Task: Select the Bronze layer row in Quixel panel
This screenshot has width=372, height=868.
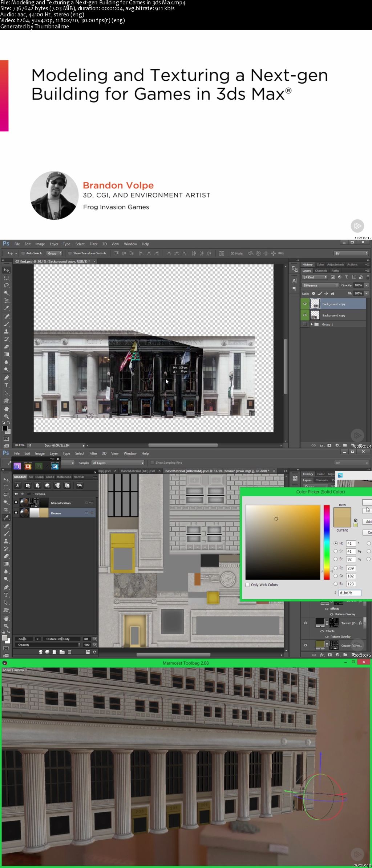Action: tap(54, 513)
